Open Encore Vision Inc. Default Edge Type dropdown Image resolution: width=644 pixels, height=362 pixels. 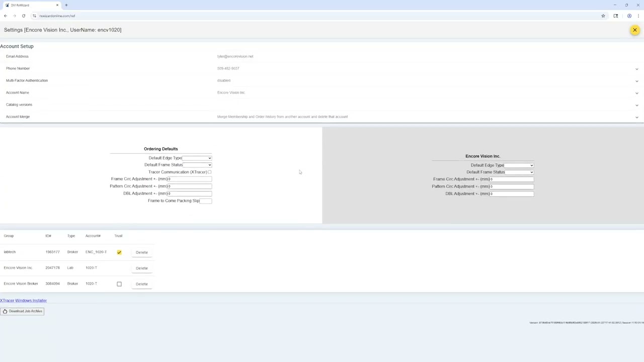pyautogui.click(x=519, y=165)
